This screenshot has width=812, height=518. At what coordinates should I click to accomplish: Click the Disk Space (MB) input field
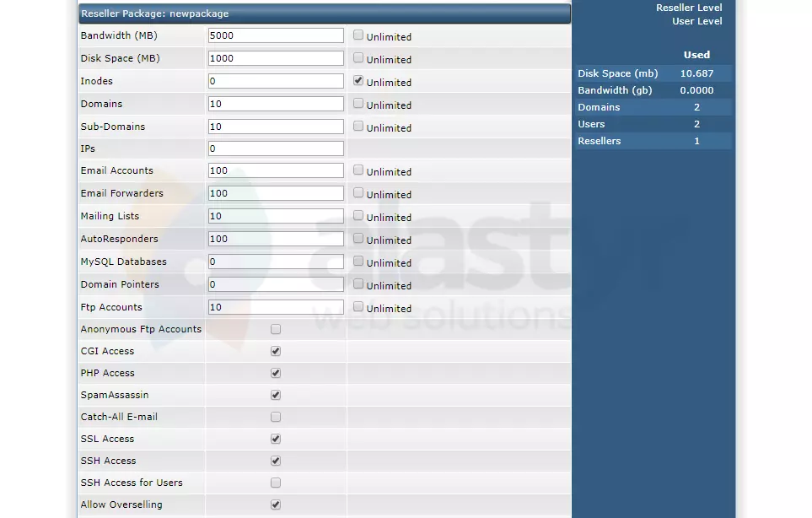point(276,58)
